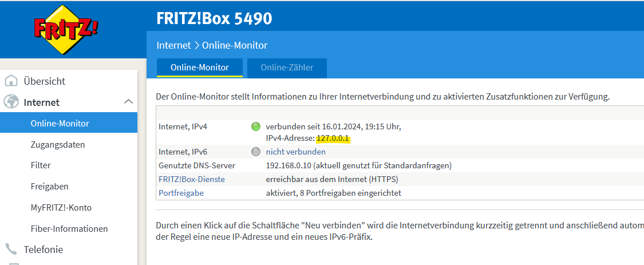Open Fiber-Informationen in the sidebar
644x265 pixels.
point(69,228)
